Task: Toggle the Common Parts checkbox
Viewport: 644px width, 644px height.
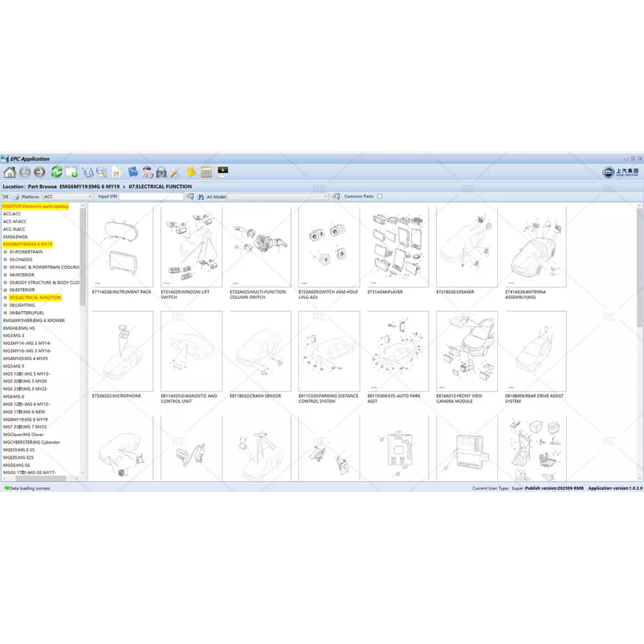Action: click(x=379, y=196)
